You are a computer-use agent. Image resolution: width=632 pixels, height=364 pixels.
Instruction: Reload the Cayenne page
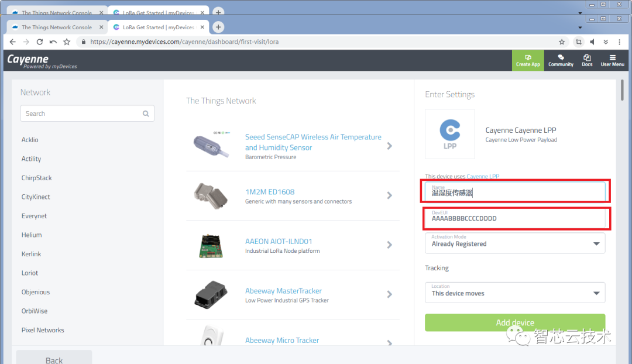pos(40,42)
